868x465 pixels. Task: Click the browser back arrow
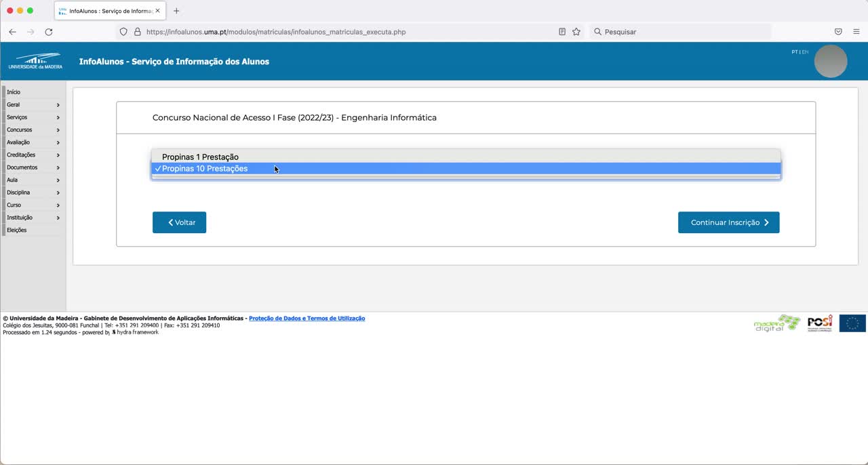12,32
